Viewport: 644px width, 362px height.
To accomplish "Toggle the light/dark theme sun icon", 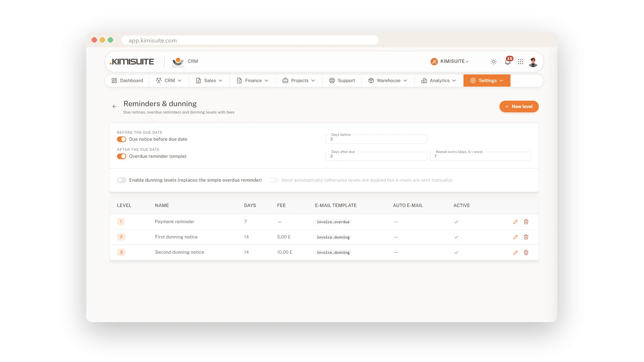I will point(493,62).
